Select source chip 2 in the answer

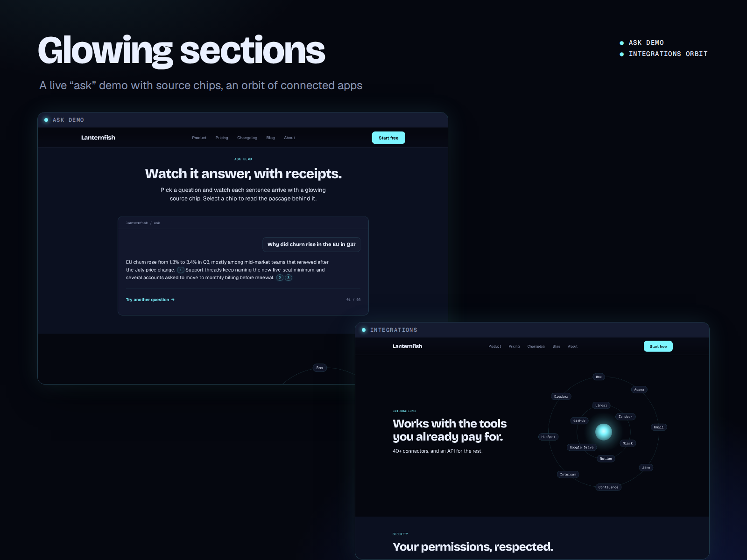(x=280, y=278)
